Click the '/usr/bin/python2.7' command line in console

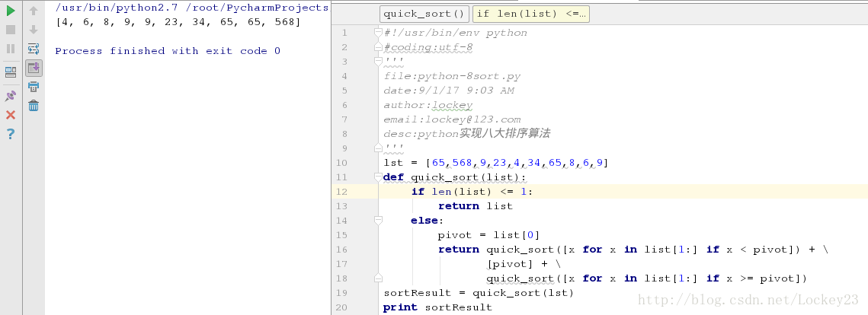point(191,8)
